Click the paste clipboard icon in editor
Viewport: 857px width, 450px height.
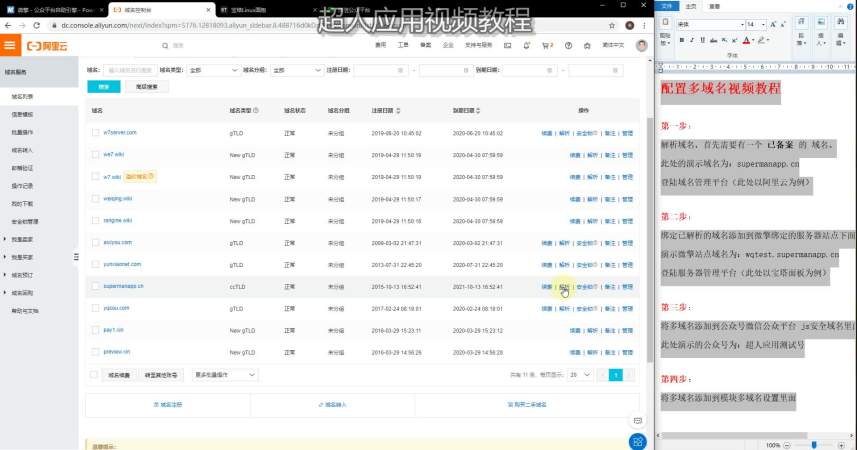pos(665,22)
